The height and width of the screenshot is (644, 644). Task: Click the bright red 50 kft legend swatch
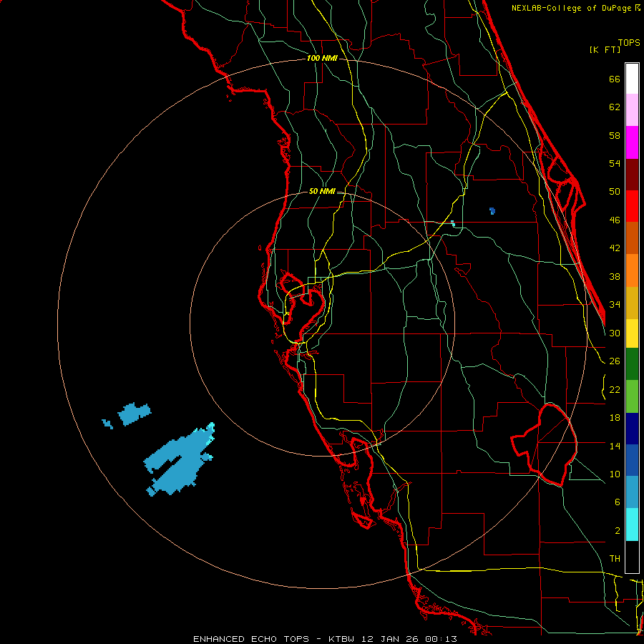click(x=632, y=206)
